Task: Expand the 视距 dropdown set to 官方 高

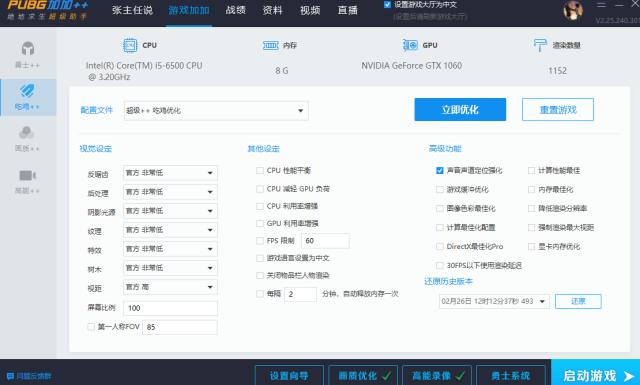Action: (x=170, y=287)
